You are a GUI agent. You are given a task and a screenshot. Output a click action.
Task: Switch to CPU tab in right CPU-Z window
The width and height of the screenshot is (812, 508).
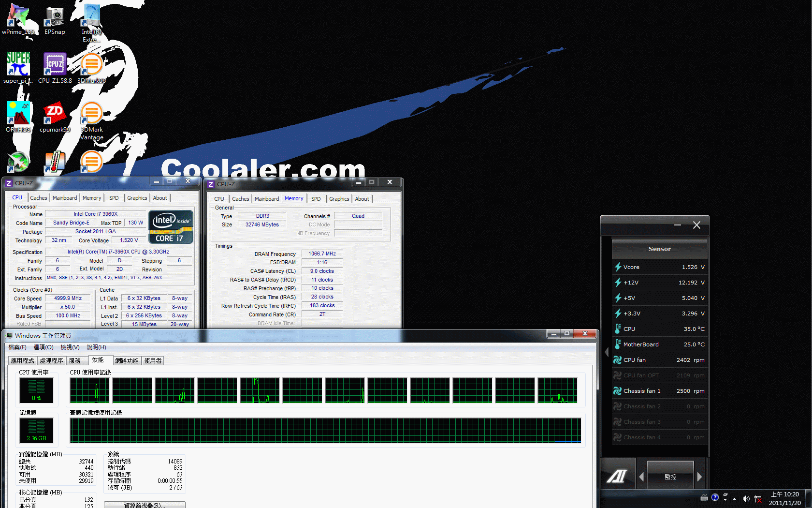coord(219,199)
